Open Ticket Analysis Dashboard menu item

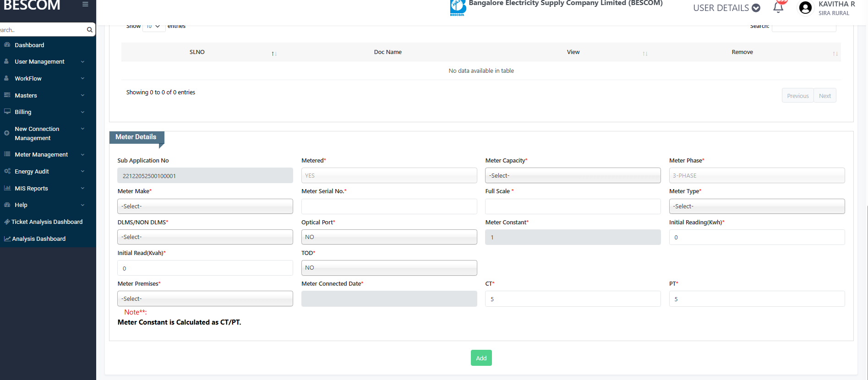click(47, 222)
